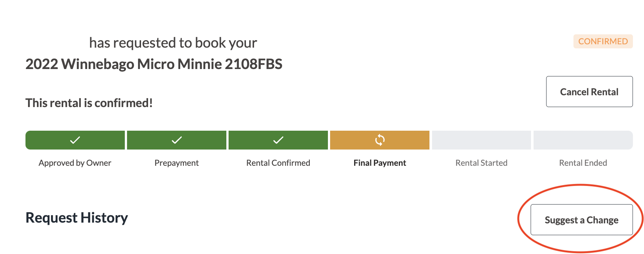644x254 pixels.
Task: Select the empty Rental Started progress segment
Action: click(x=482, y=140)
